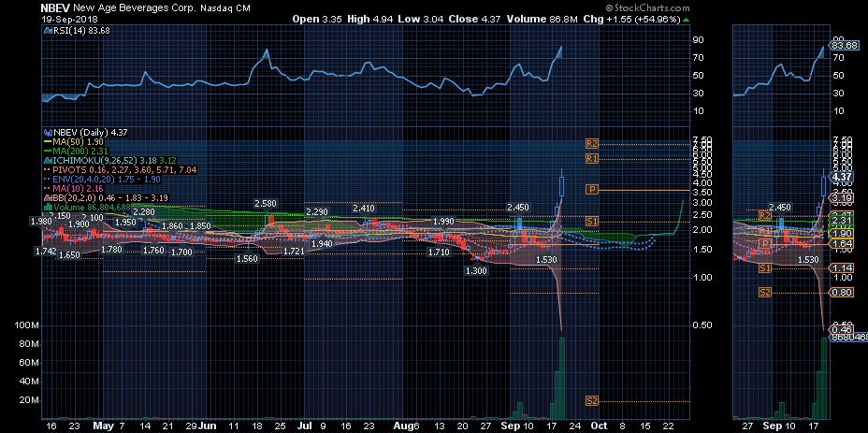868x433 pixels.
Task: Click the S2 pivot marker near volume bars
Action: 592,401
